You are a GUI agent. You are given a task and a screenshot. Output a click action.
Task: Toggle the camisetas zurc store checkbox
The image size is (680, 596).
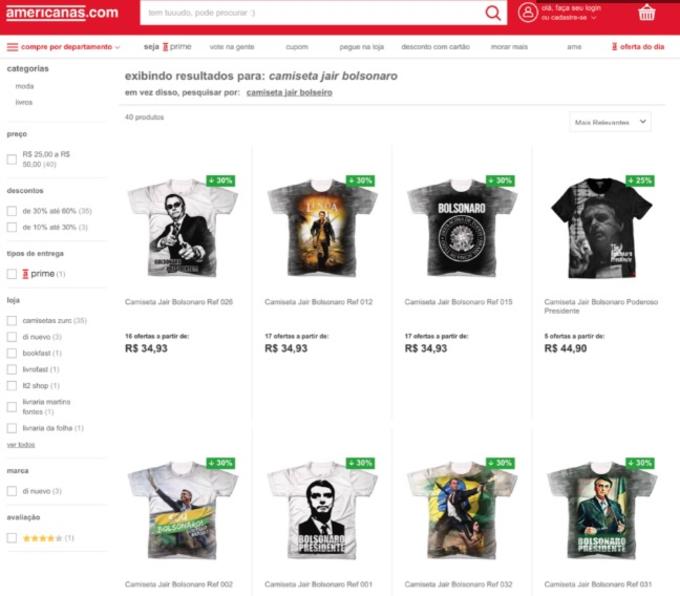pos(12,321)
